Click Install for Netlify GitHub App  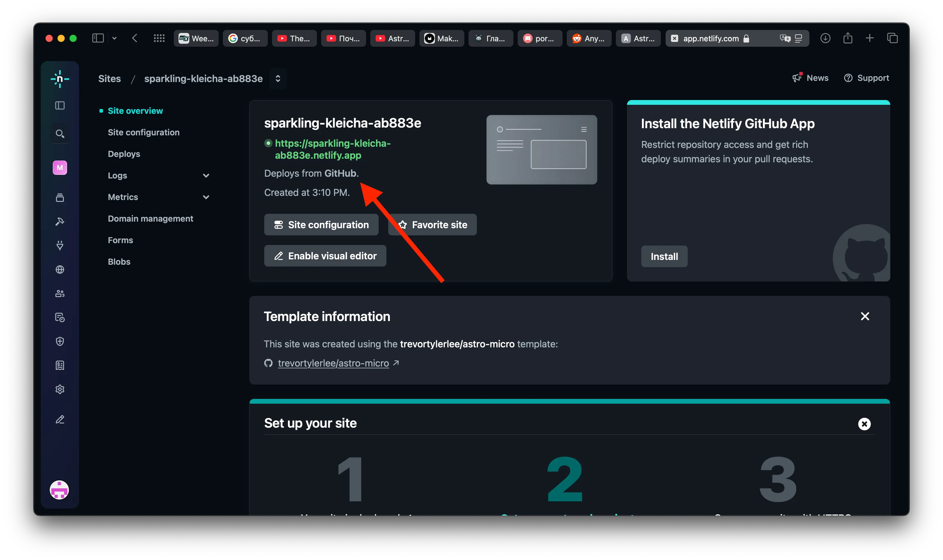coord(664,256)
